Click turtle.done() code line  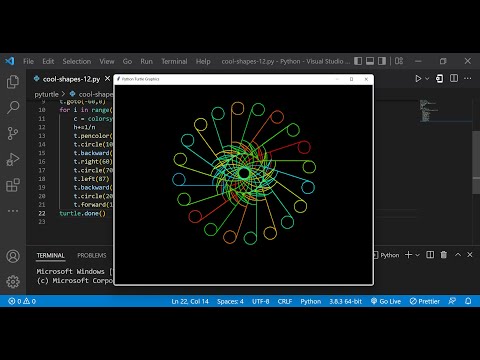pyautogui.click(x=83, y=213)
